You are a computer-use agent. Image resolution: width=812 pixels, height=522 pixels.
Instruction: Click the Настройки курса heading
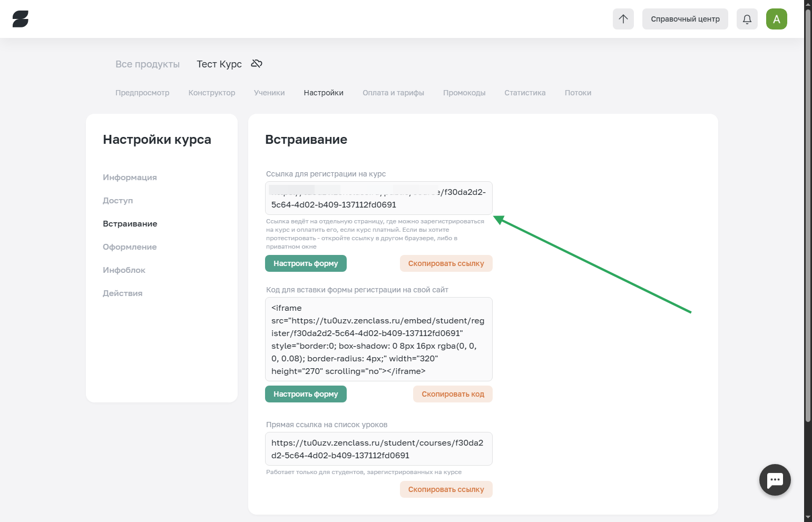click(157, 140)
